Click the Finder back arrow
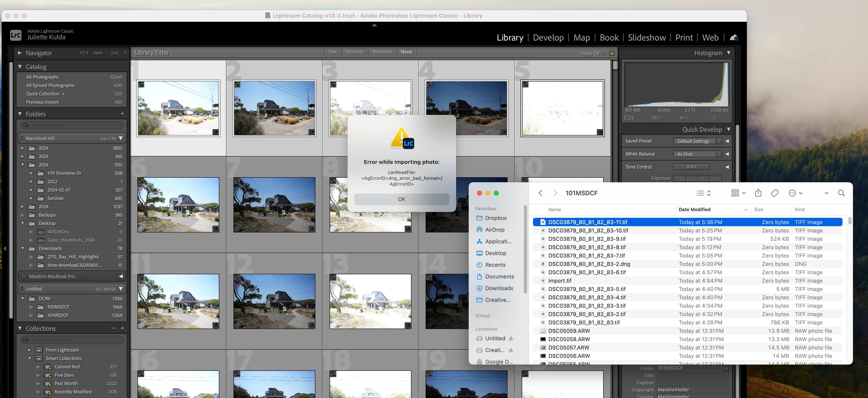The image size is (868, 398). click(x=541, y=193)
